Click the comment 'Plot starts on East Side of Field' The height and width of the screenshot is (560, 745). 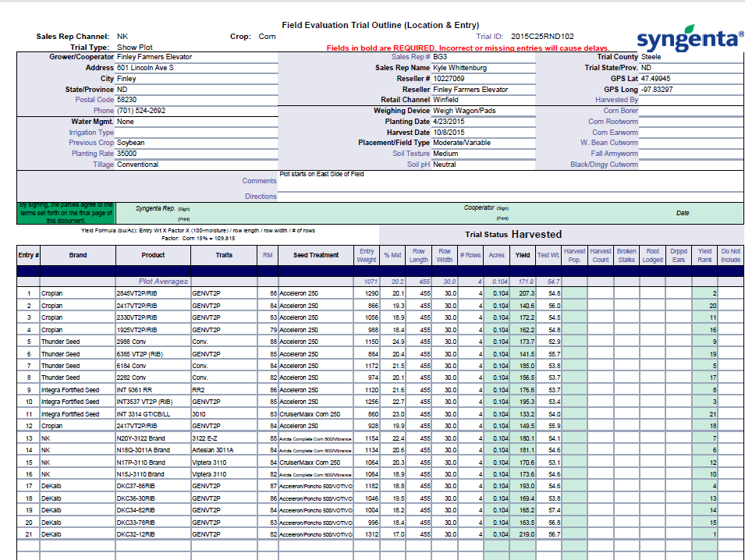pyautogui.click(x=321, y=174)
